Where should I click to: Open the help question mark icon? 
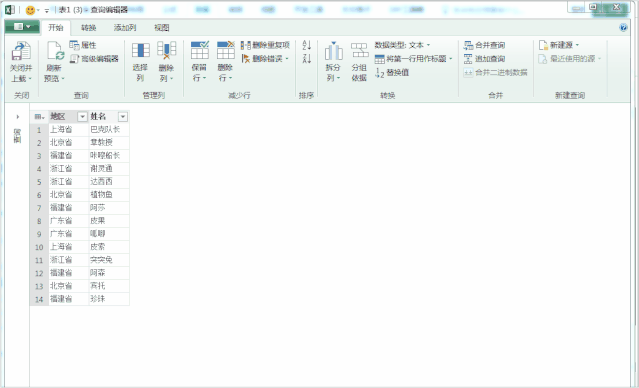tap(623, 28)
